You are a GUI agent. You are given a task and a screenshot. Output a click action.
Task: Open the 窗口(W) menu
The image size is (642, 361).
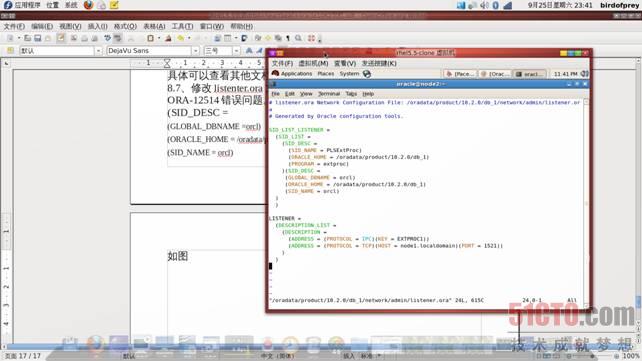212,27
